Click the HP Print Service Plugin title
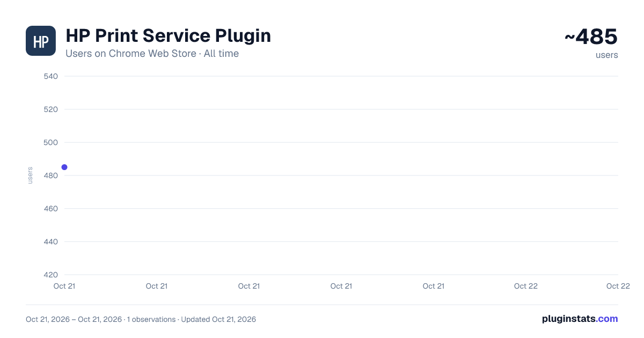644x338 pixels. (168, 35)
